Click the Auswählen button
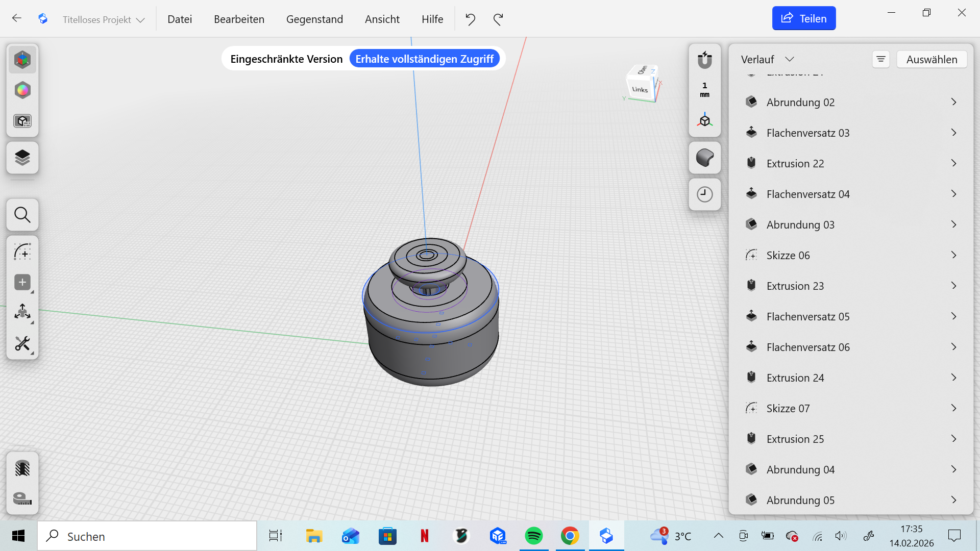The width and height of the screenshot is (980, 551). click(x=932, y=59)
